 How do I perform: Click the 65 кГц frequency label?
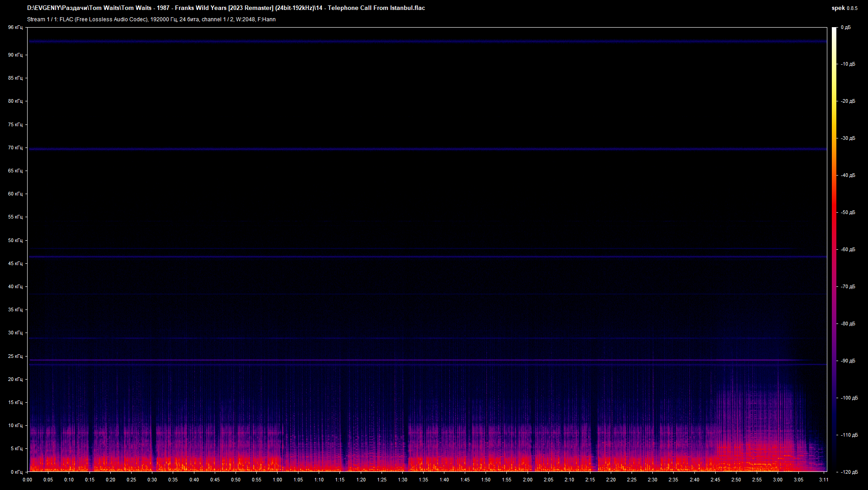(x=15, y=171)
